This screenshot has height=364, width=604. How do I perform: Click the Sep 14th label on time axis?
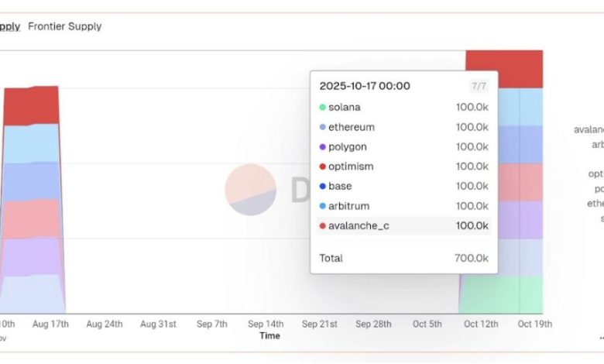266,324
